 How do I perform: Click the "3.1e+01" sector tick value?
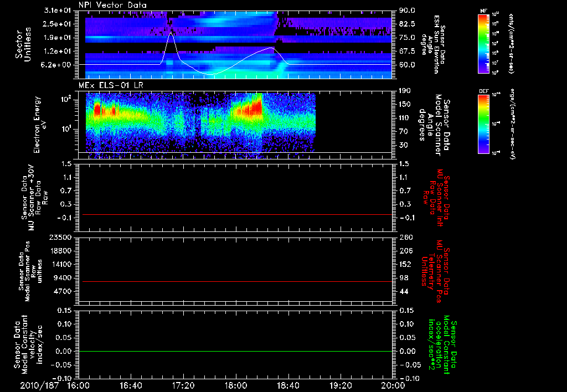58,11
